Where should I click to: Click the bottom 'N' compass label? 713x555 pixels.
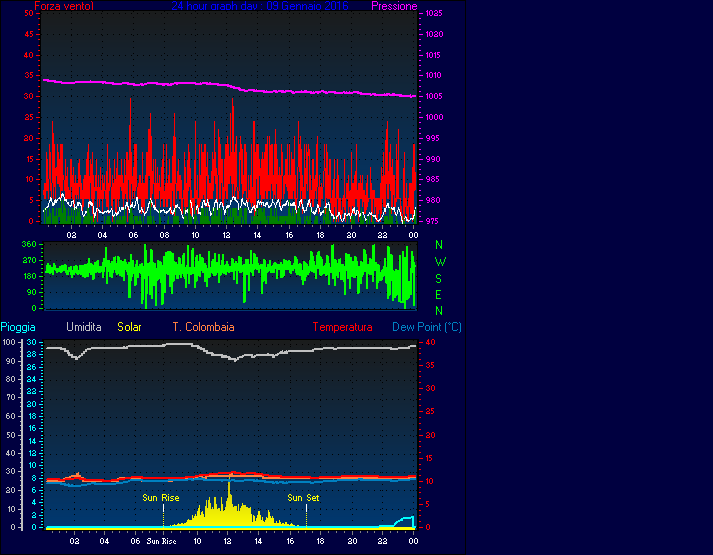[x=439, y=311]
